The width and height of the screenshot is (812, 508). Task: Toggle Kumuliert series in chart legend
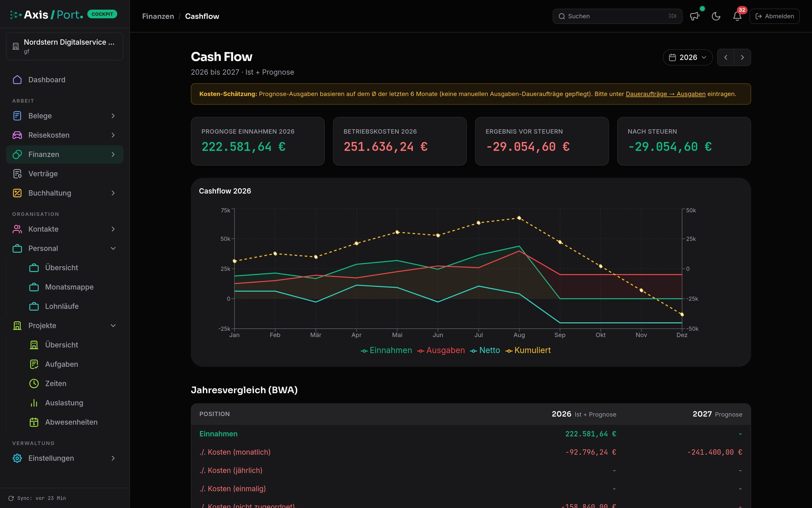(x=528, y=351)
